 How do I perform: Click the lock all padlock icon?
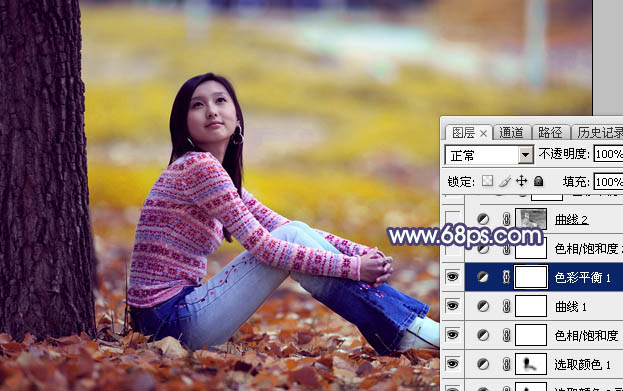(x=538, y=181)
